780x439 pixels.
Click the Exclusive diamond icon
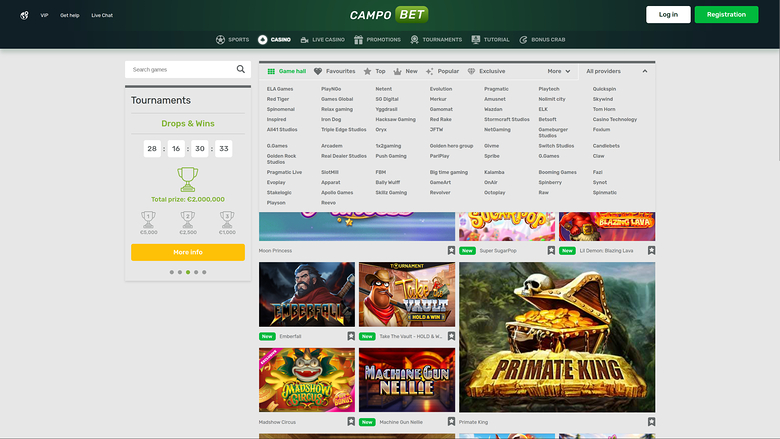tap(472, 71)
